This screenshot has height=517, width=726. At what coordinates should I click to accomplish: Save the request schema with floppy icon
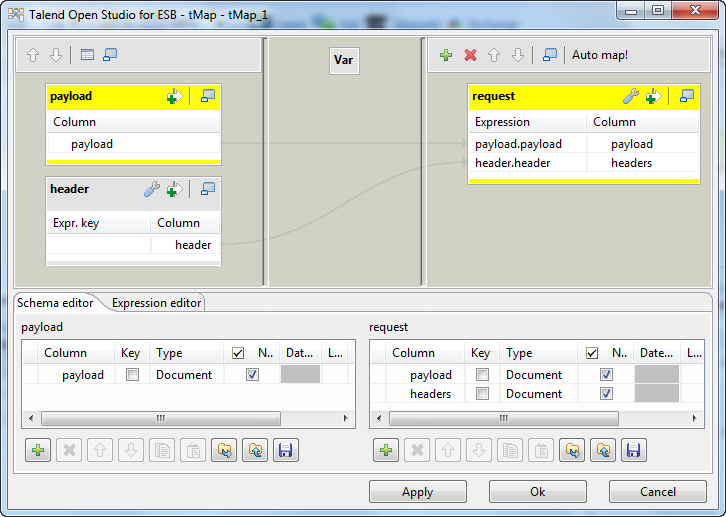(632, 451)
